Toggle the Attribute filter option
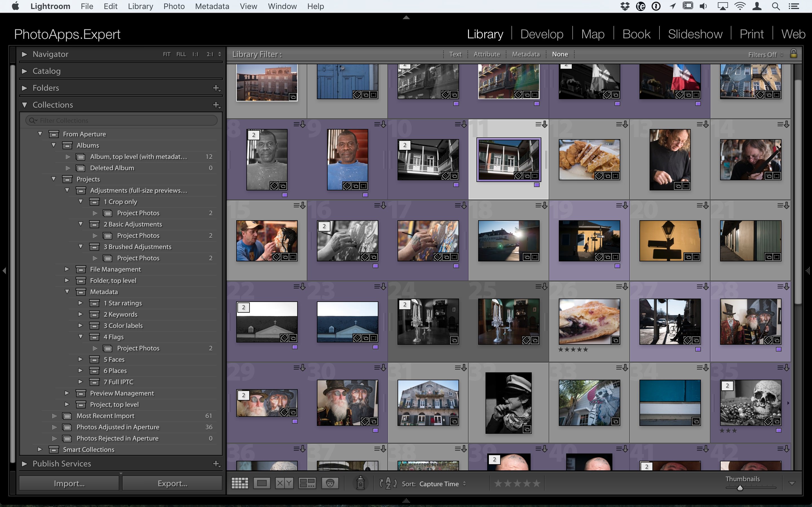The image size is (812, 507). tap(487, 54)
